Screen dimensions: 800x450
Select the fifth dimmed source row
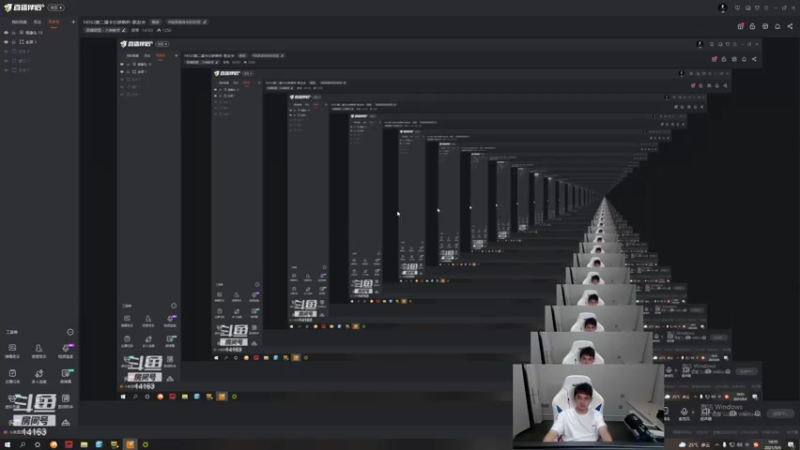point(39,70)
